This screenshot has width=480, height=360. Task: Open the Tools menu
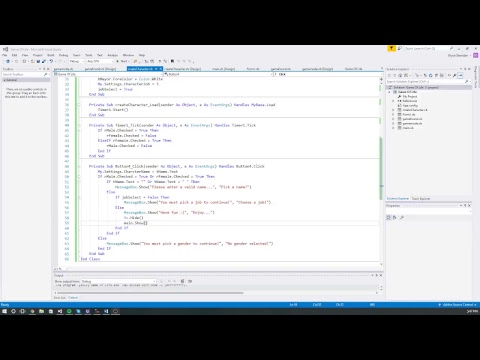pyautogui.click(x=89, y=55)
